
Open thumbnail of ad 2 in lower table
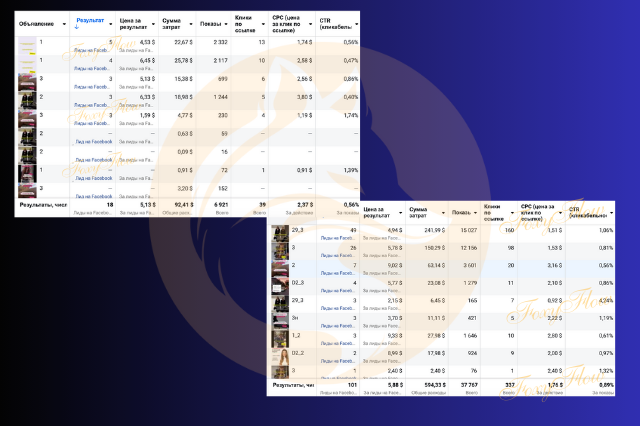(x=280, y=269)
